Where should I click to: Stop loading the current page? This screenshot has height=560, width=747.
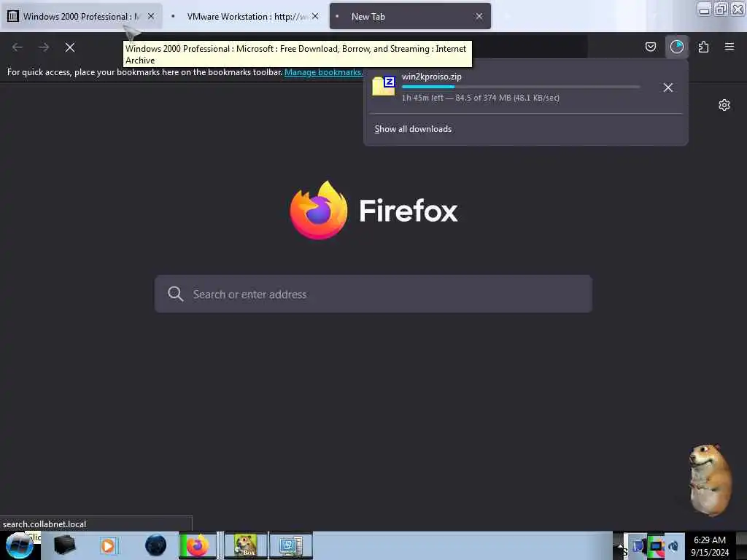70,47
